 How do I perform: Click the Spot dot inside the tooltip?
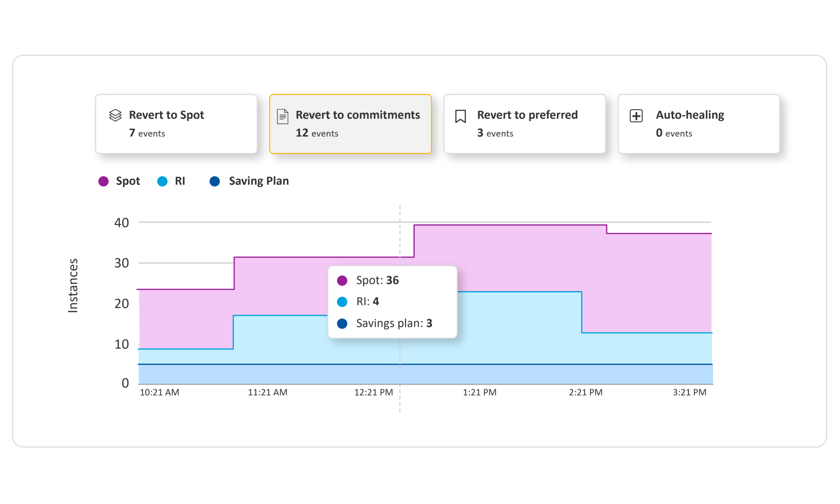(342, 281)
